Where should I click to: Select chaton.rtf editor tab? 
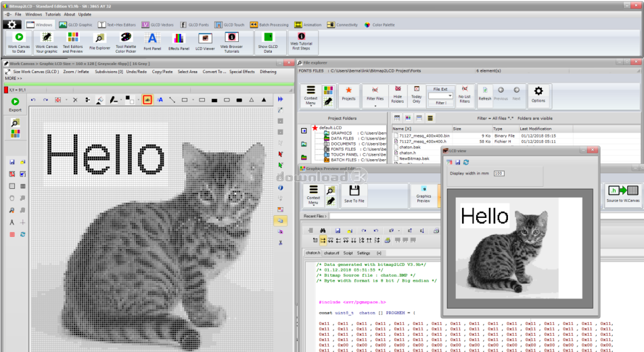point(331,253)
